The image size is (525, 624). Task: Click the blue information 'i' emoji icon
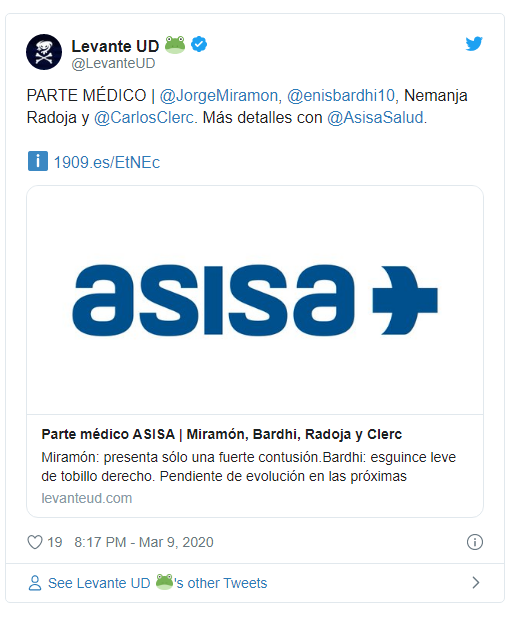[38, 161]
